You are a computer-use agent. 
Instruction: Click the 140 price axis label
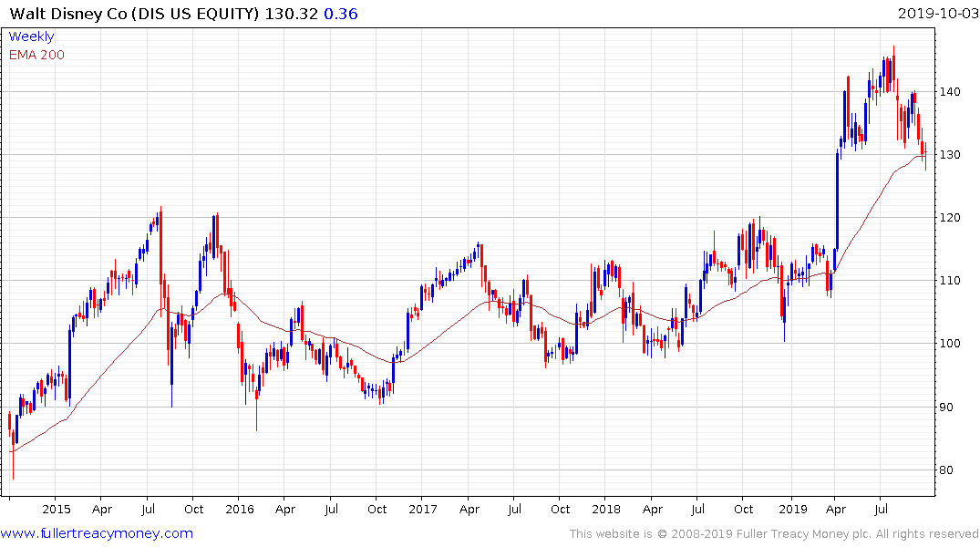[949, 92]
